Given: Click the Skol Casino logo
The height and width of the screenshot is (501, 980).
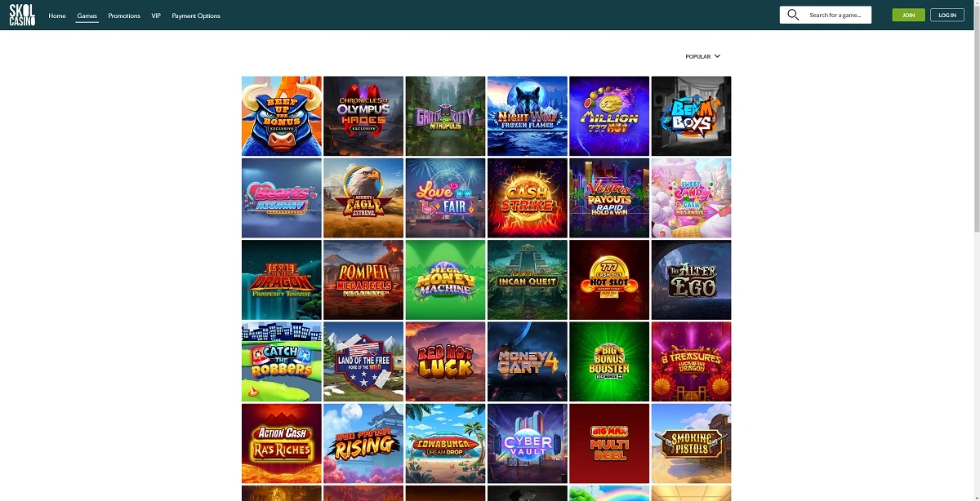Looking at the screenshot, I should pos(22,16).
